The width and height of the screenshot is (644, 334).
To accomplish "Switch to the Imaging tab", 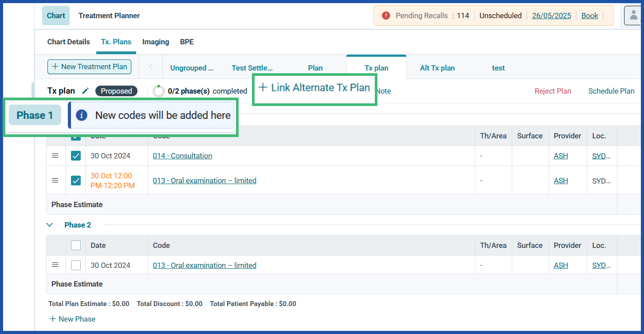I will 155,42.
